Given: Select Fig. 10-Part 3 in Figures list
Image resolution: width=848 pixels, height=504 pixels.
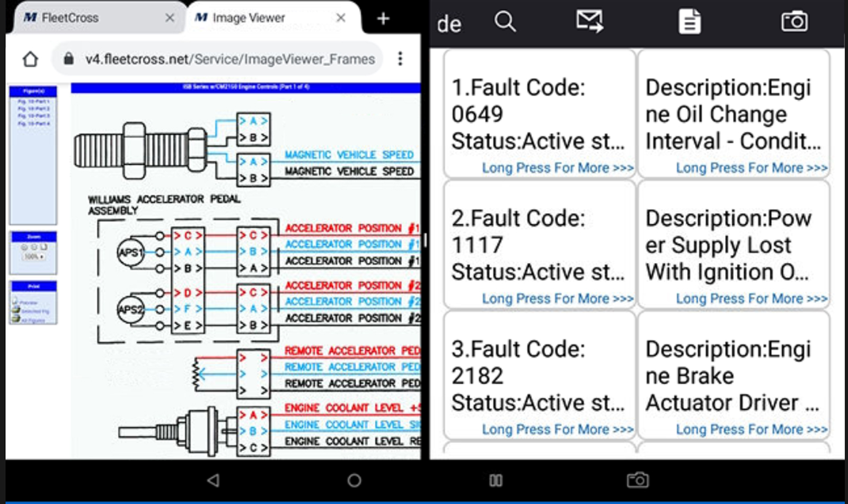Looking at the screenshot, I should [x=33, y=116].
